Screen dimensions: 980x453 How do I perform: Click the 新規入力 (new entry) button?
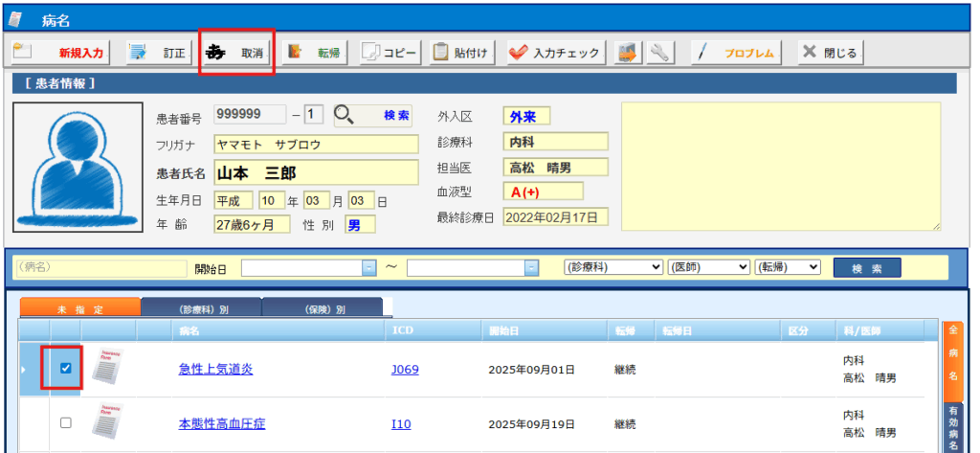[59, 53]
